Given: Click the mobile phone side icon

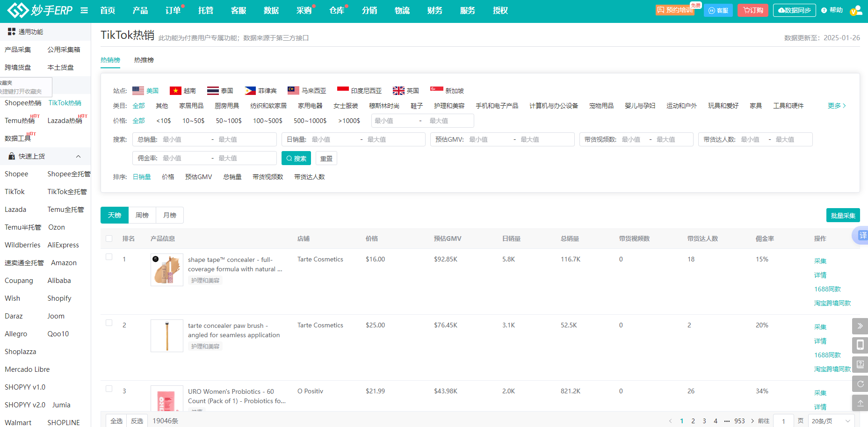Looking at the screenshot, I should pyautogui.click(x=860, y=345).
